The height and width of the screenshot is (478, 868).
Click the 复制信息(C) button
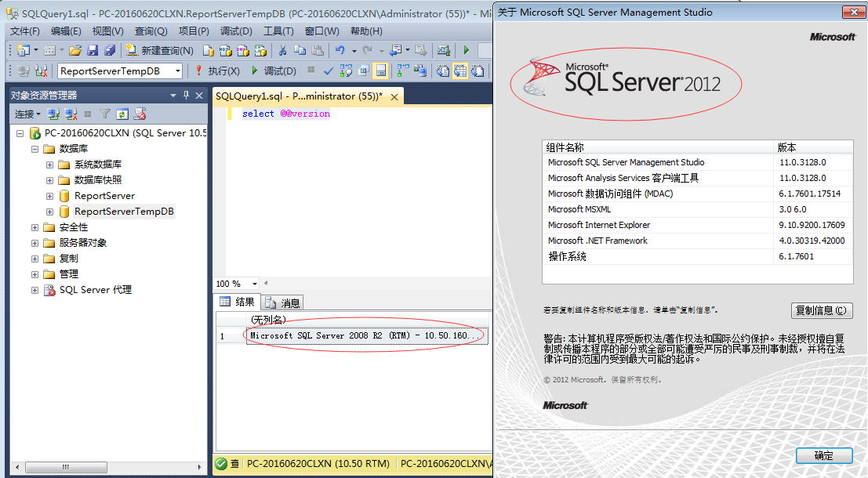pyautogui.click(x=822, y=310)
